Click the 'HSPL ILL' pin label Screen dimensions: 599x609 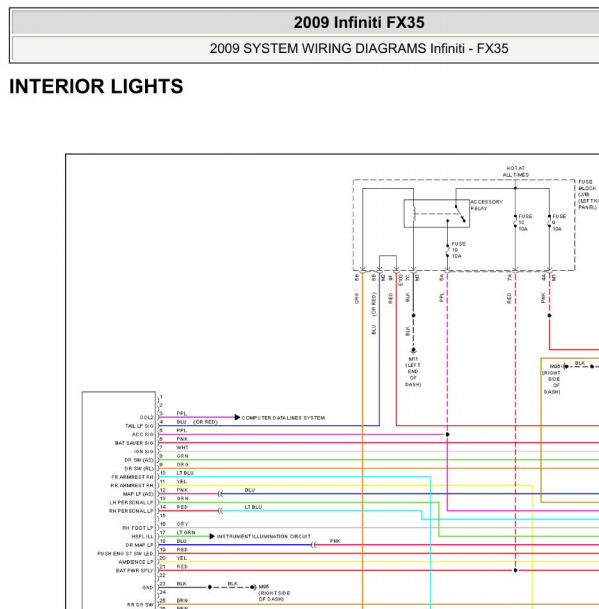click(143, 536)
